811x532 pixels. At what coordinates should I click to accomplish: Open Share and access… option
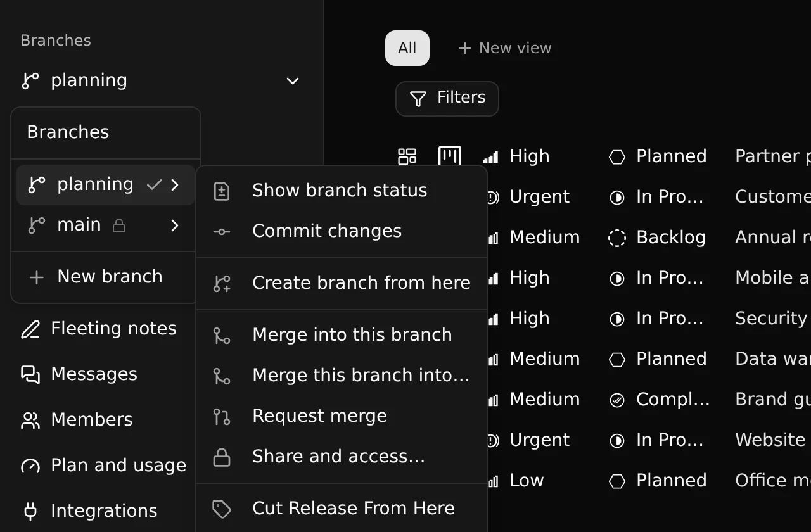(x=342, y=457)
